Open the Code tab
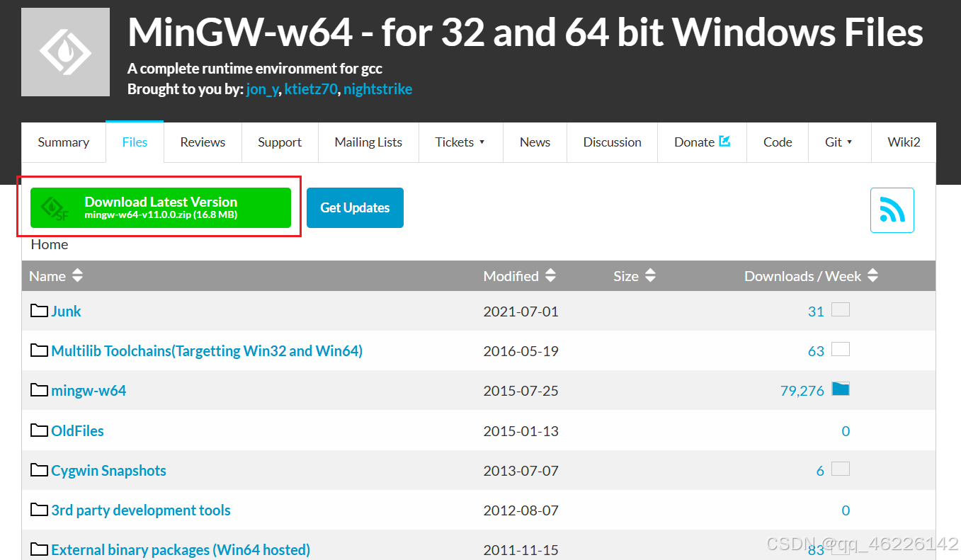 778,142
